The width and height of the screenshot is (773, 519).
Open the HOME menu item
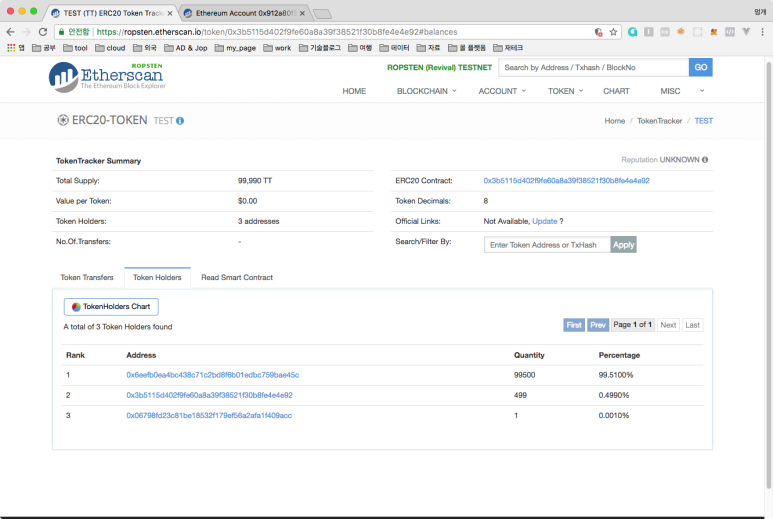point(354,91)
